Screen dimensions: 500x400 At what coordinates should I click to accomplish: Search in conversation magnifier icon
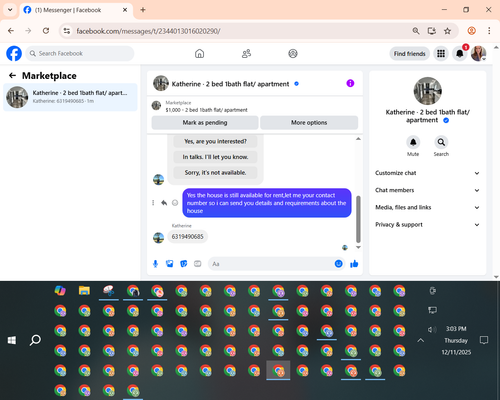coord(441,142)
